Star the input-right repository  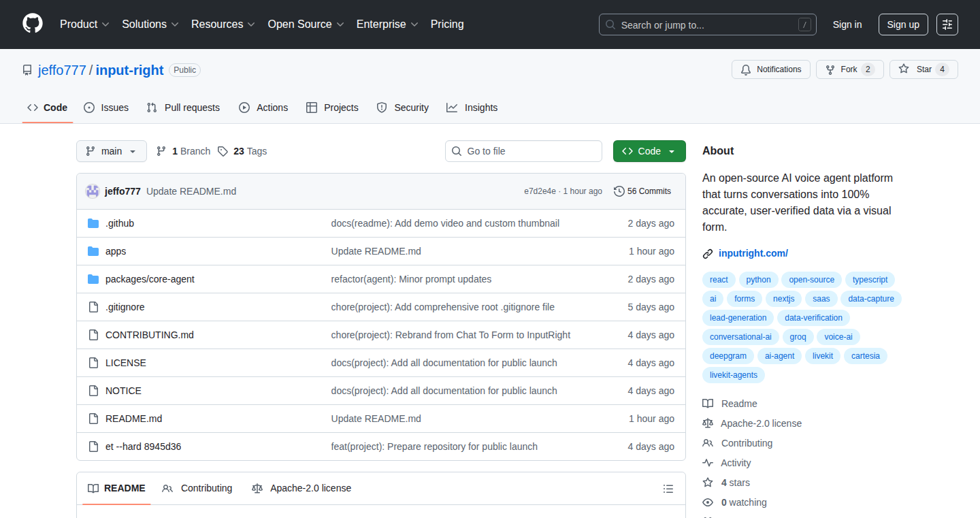point(924,69)
